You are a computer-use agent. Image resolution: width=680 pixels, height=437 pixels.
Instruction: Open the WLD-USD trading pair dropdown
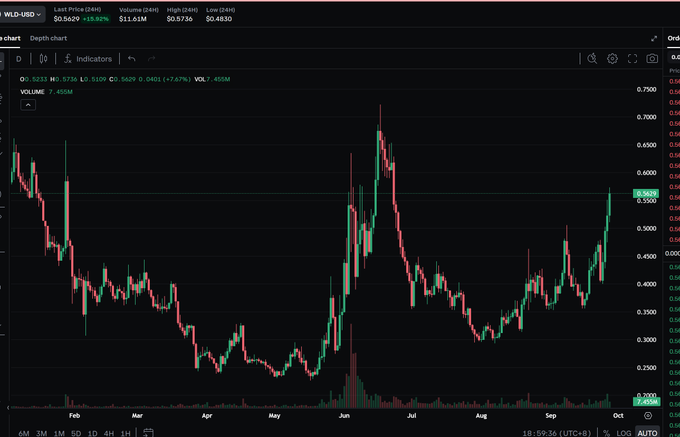[x=22, y=14]
